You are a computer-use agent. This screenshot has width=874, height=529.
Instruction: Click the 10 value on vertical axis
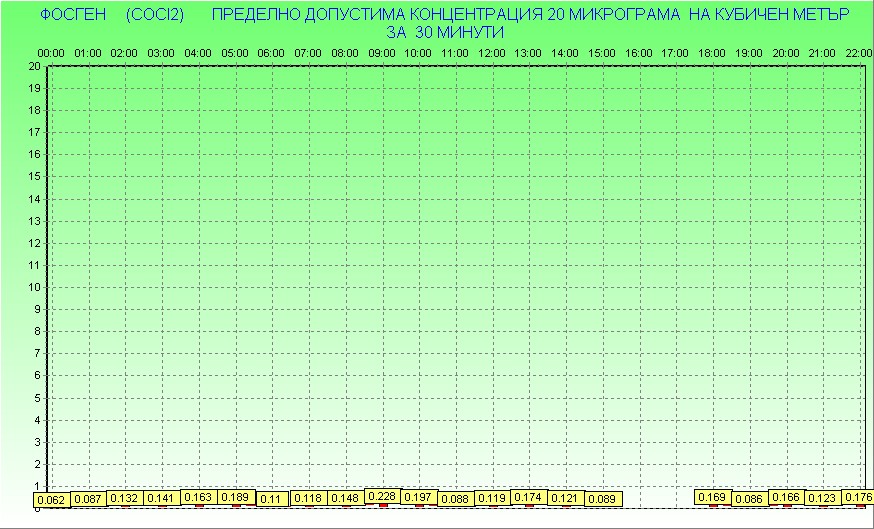(34, 287)
